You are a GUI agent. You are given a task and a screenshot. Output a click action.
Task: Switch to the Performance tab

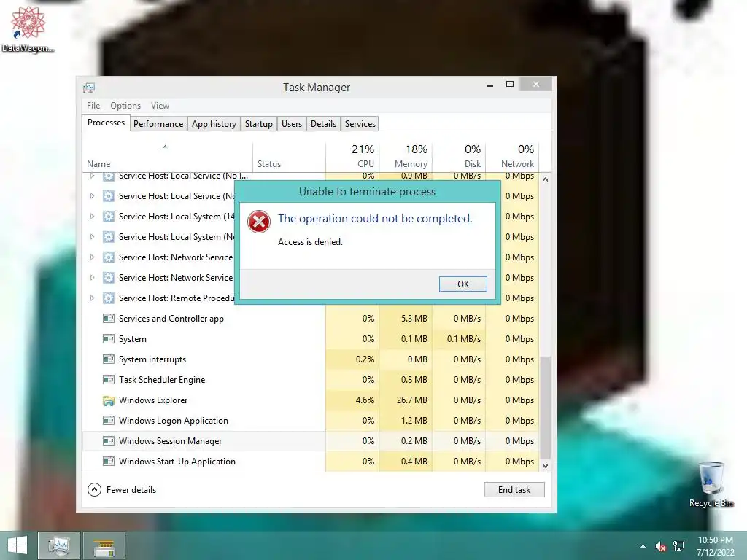click(158, 124)
